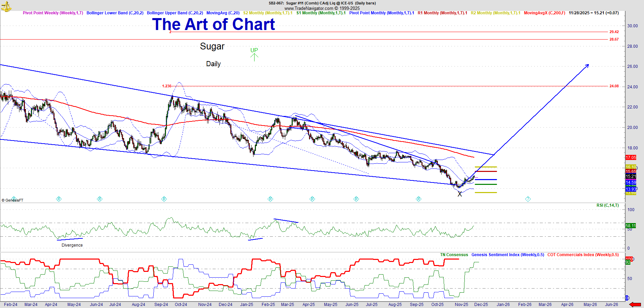The image size is (644, 308).
Task: Click the red 17.05 price tag
Action: tap(631, 158)
